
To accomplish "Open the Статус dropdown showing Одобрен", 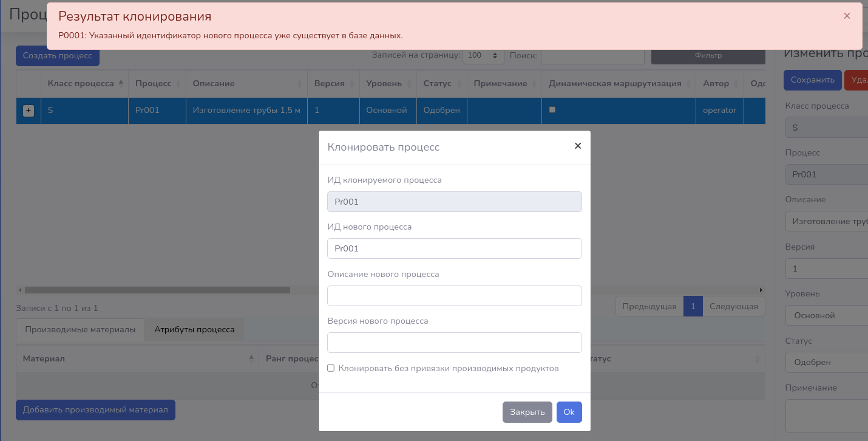I will (x=826, y=362).
